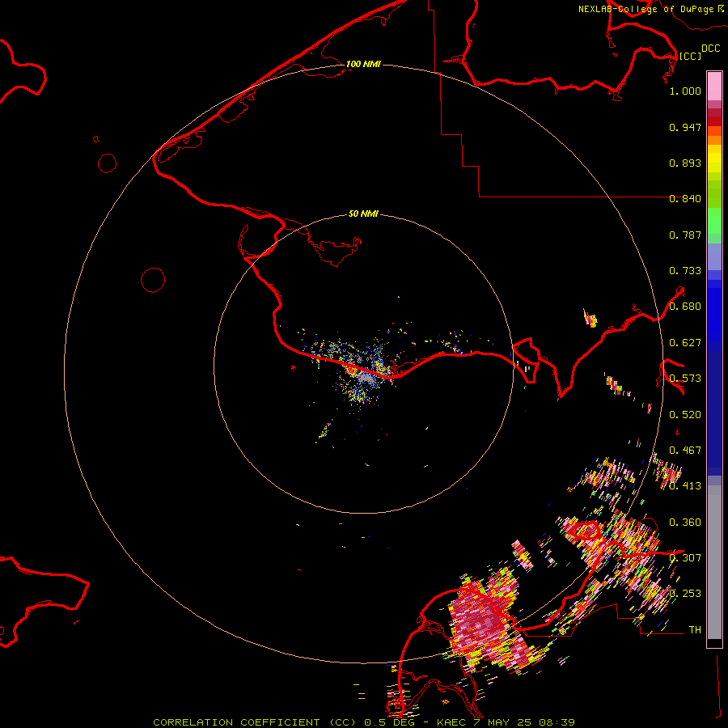Image resolution: width=728 pixels, height=728 pixels.
Task: Click the 0.253 scale value
Action: pyautogui.click(x=685, y=594)
